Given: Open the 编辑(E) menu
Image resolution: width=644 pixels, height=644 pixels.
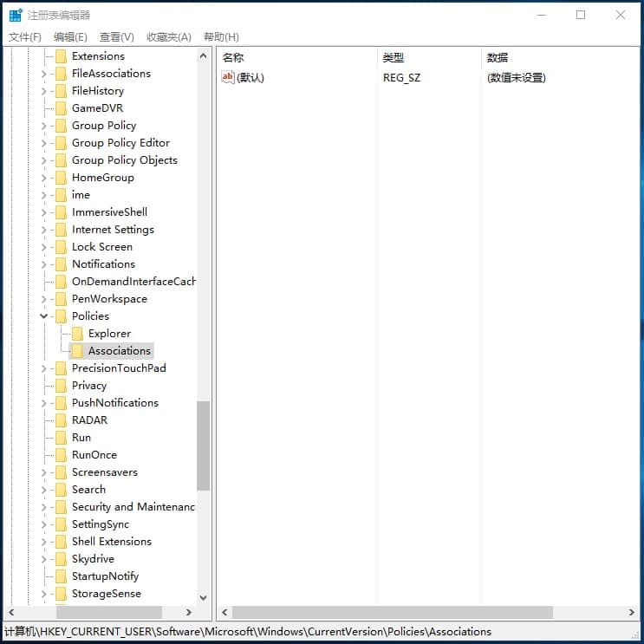Looking at the screenshot, I should tap(70, 37).
